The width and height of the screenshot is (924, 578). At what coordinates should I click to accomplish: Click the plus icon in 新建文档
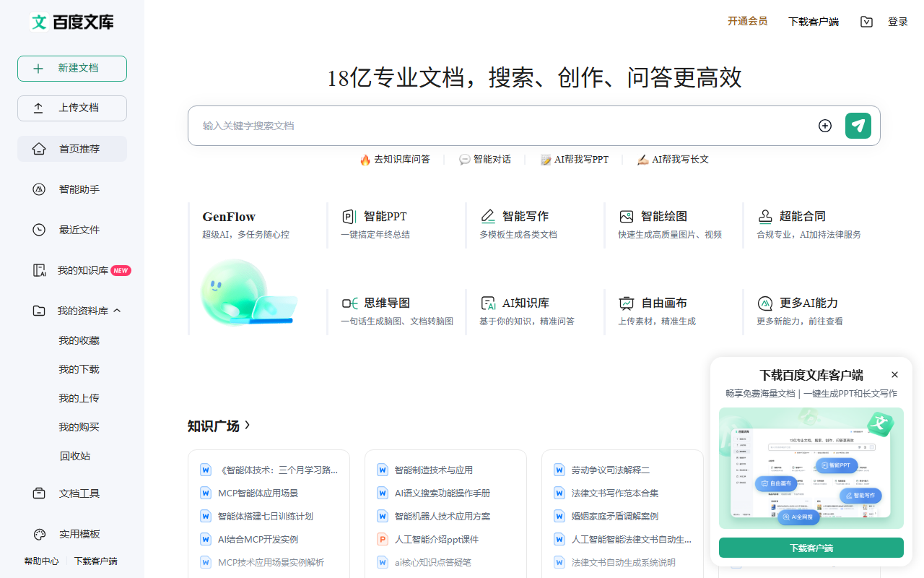click(x=38, y=69)
